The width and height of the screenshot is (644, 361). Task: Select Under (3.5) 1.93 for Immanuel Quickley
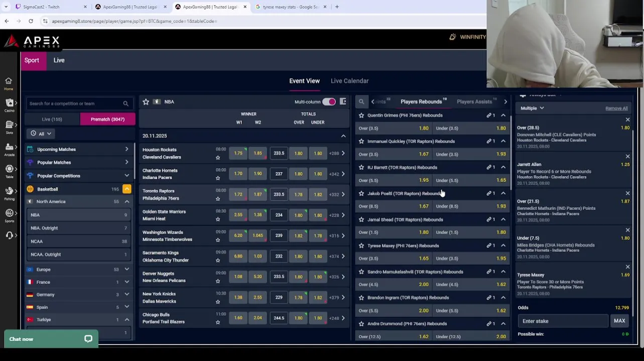point(471,154)
